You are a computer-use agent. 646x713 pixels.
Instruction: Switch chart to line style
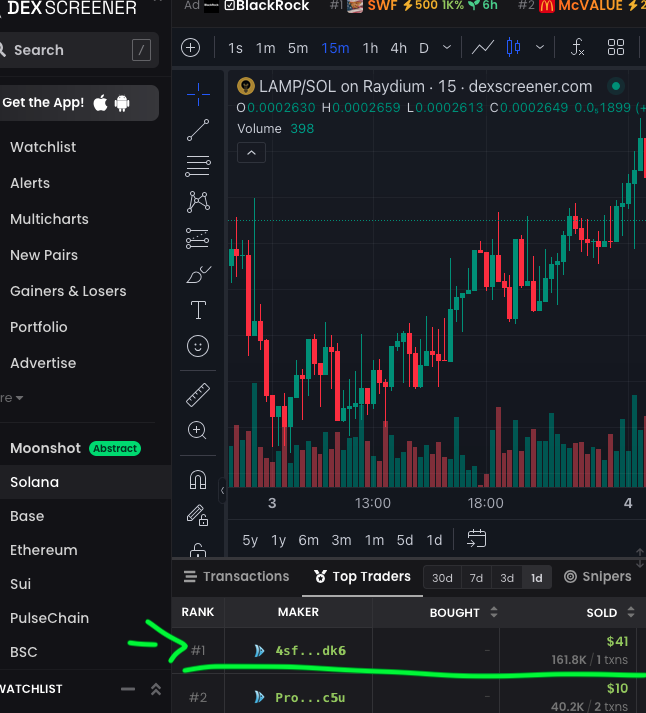(483, 47)
